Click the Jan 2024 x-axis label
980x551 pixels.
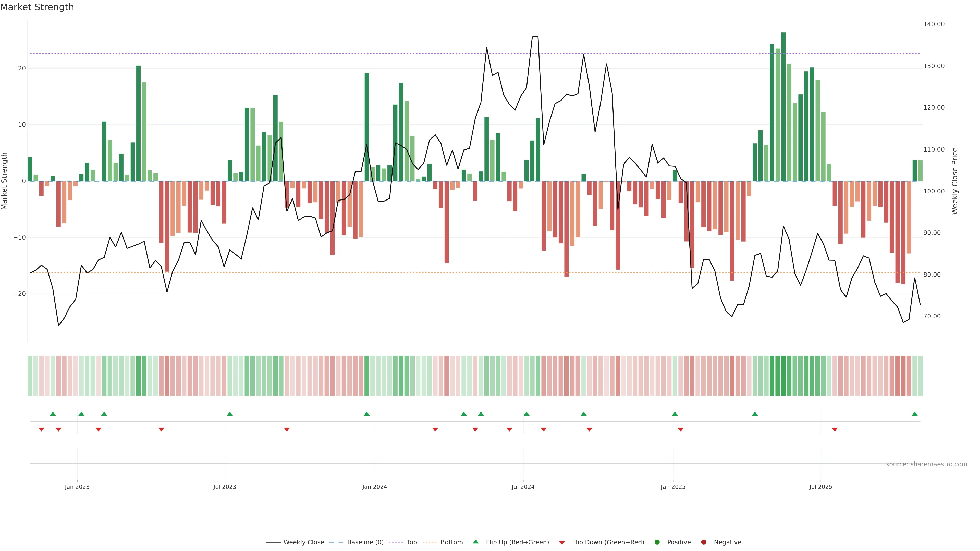374,487
